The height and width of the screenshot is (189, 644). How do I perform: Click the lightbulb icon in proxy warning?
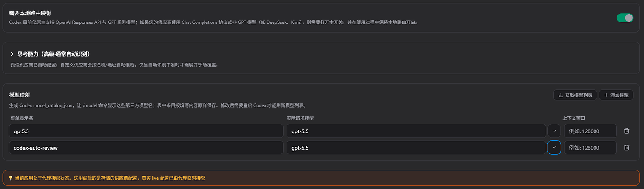coord(11,178)
